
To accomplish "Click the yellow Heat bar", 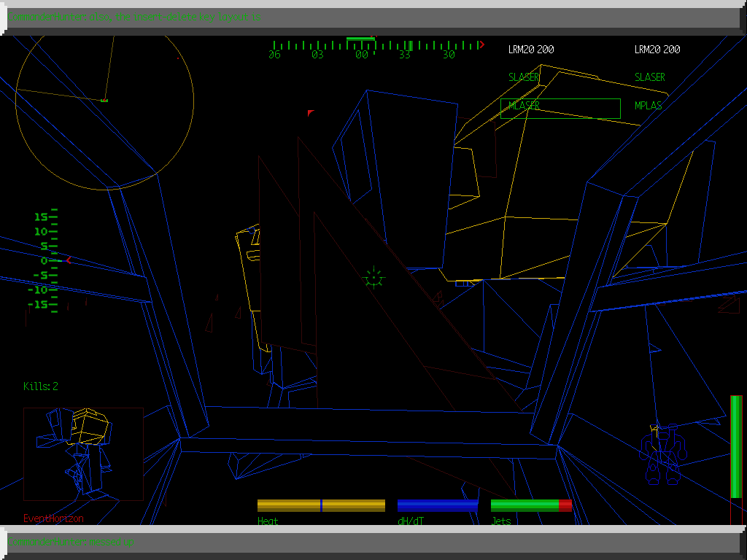I will [321, 505].
